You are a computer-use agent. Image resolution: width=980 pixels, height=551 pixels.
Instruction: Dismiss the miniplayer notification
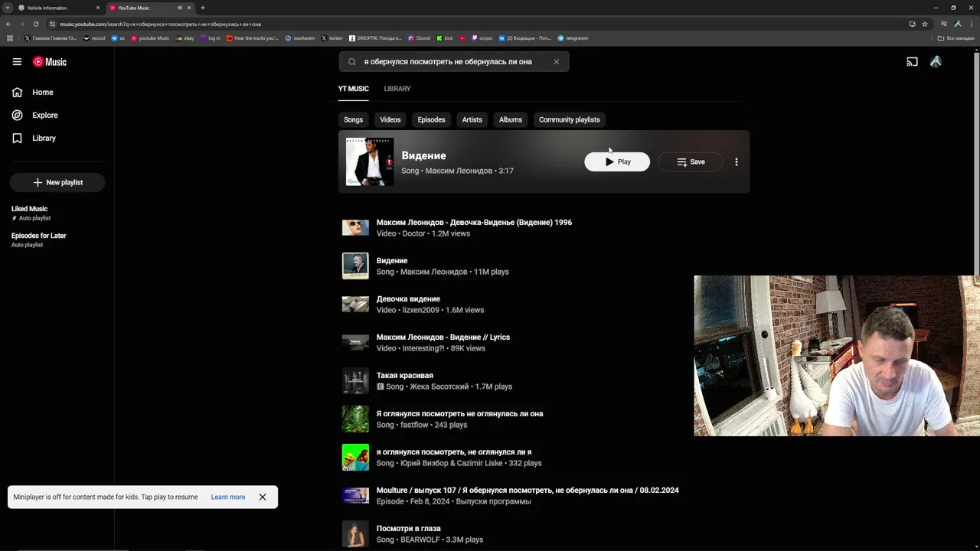(x=263, y=497)
